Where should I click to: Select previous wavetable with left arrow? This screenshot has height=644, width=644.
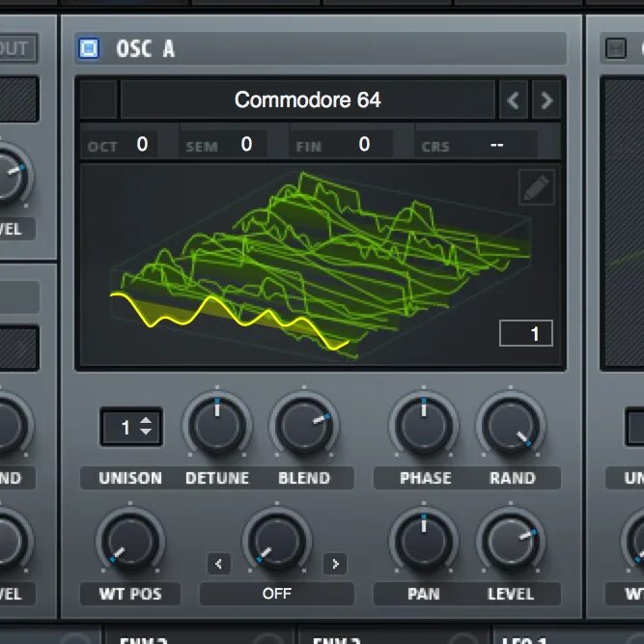coord(513,100)
